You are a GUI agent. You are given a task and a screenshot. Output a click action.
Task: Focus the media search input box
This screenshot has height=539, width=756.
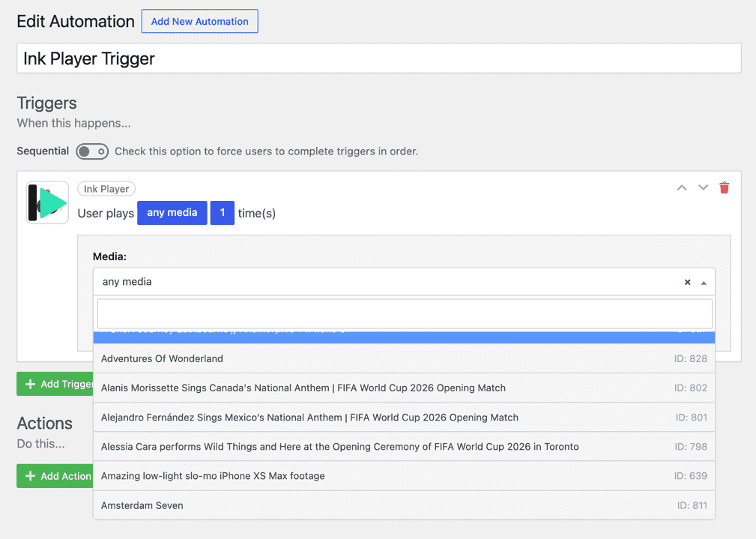pos(405,313)
